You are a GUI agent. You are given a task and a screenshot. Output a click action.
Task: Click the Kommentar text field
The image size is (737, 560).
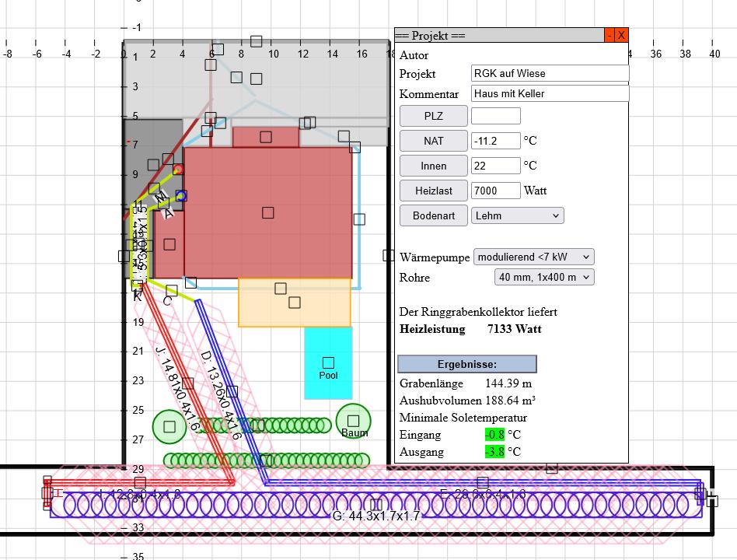tap(550, 93)
